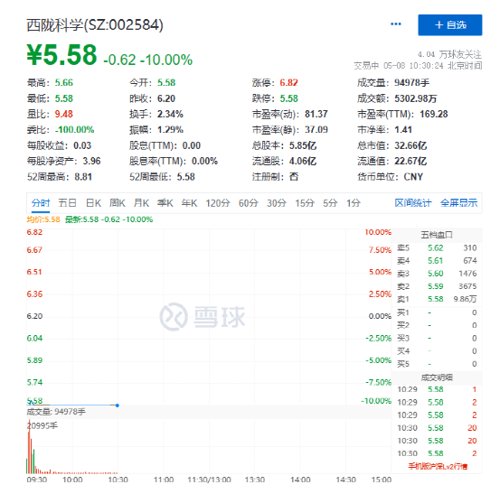
Task: Show the 1分 interval chart
Action: [x=353, y=203]
